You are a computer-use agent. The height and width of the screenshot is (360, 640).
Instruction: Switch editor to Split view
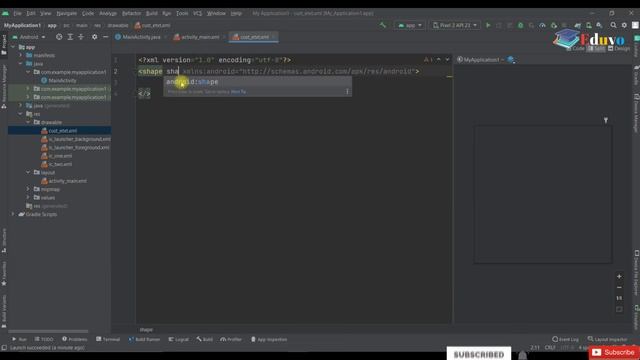[596, 48]
